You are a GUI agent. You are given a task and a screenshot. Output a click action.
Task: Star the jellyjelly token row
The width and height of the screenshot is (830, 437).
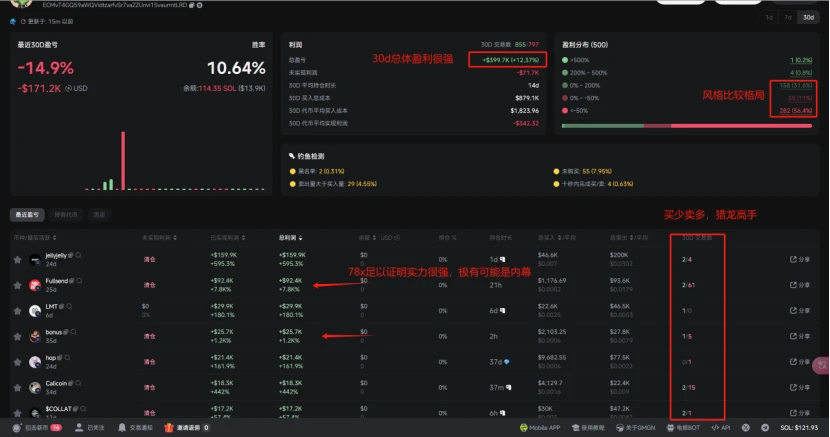[17, 259]
